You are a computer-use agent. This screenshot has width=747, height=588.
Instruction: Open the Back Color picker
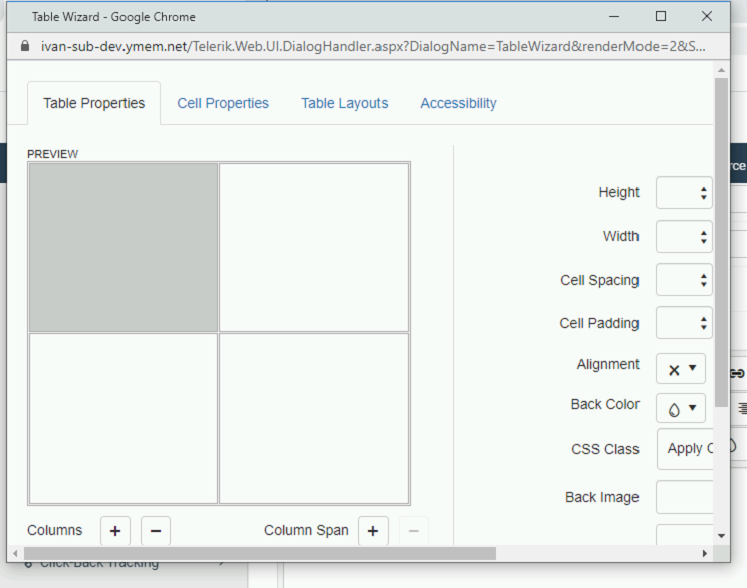(681, 409)
